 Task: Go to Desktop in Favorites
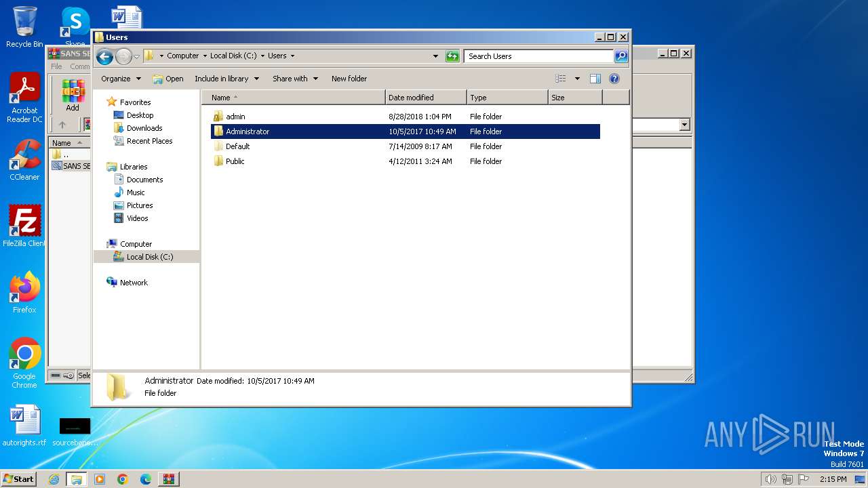(x=140, y=115)
